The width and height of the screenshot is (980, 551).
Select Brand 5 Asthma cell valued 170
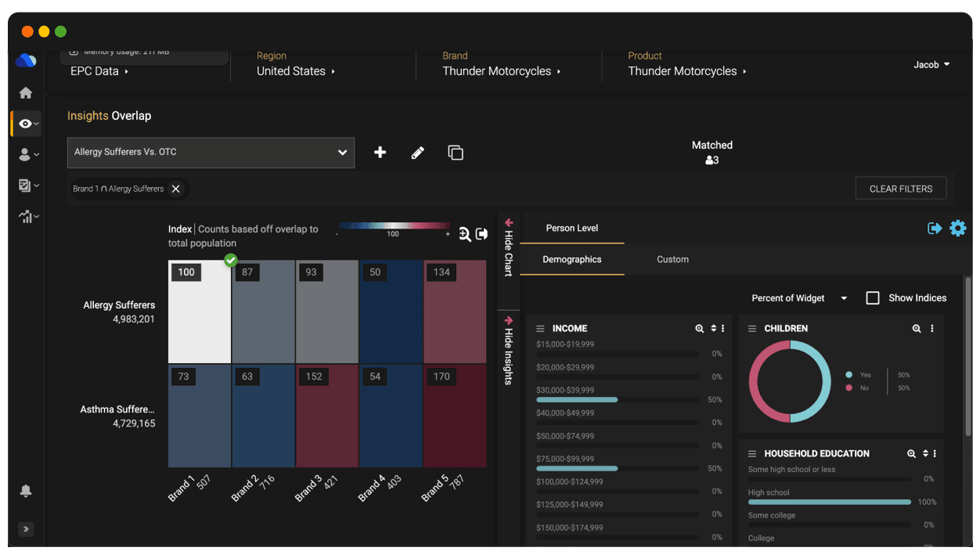point(455,416)
